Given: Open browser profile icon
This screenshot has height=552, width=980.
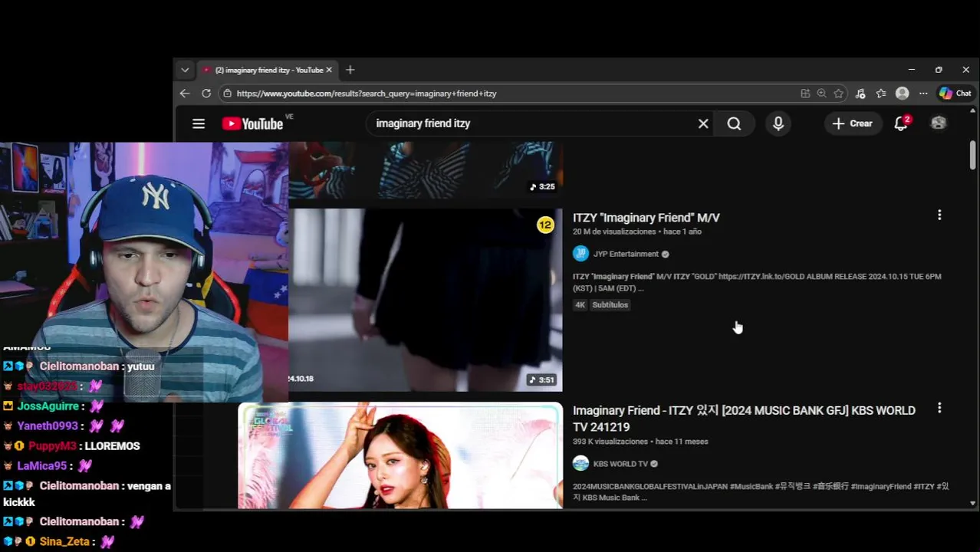Looking at the screenshot, I should [x=903, y=94].
